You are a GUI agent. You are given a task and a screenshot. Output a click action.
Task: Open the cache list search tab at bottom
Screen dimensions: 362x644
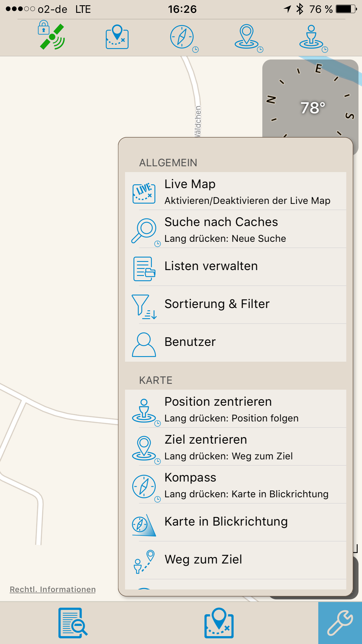(x=73, y=623)
